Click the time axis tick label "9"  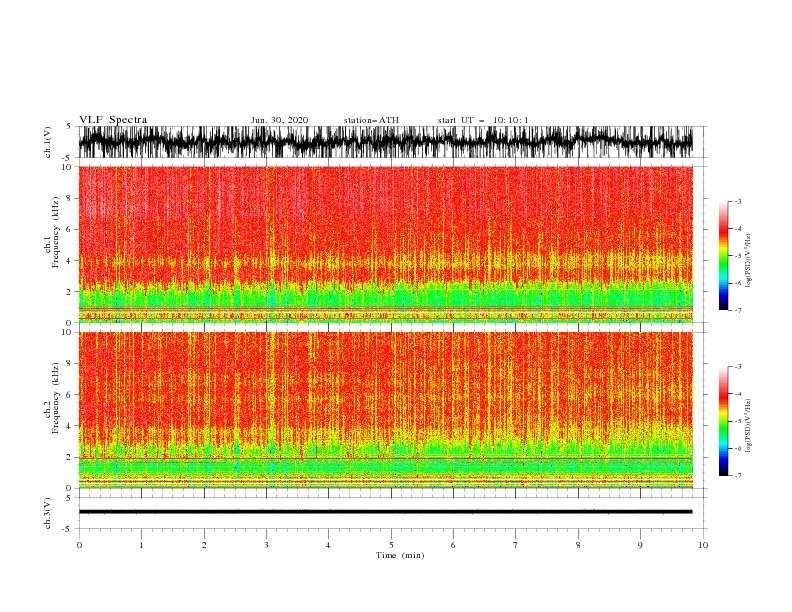coord(640,545)
